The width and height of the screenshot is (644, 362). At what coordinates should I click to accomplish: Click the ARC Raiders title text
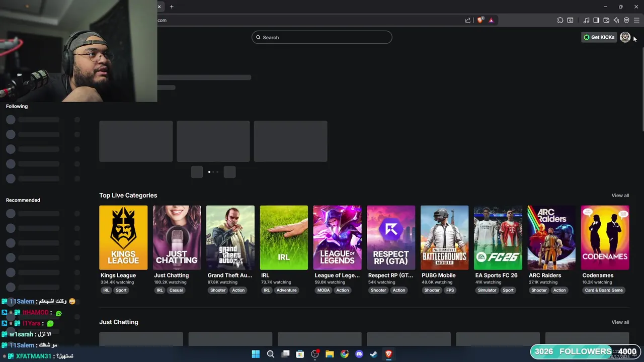click(x=545, y=276)
